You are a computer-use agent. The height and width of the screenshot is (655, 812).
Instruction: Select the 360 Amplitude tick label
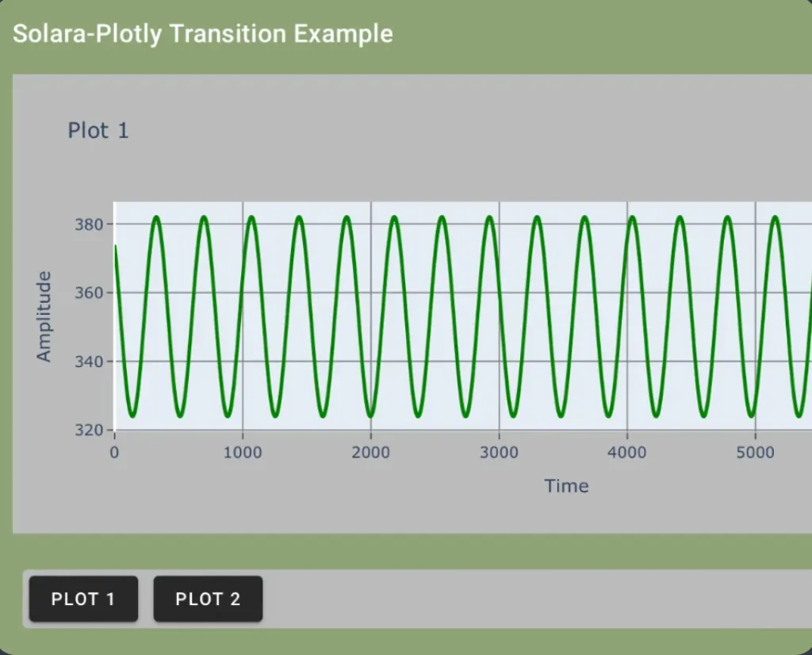pos(88,293)
